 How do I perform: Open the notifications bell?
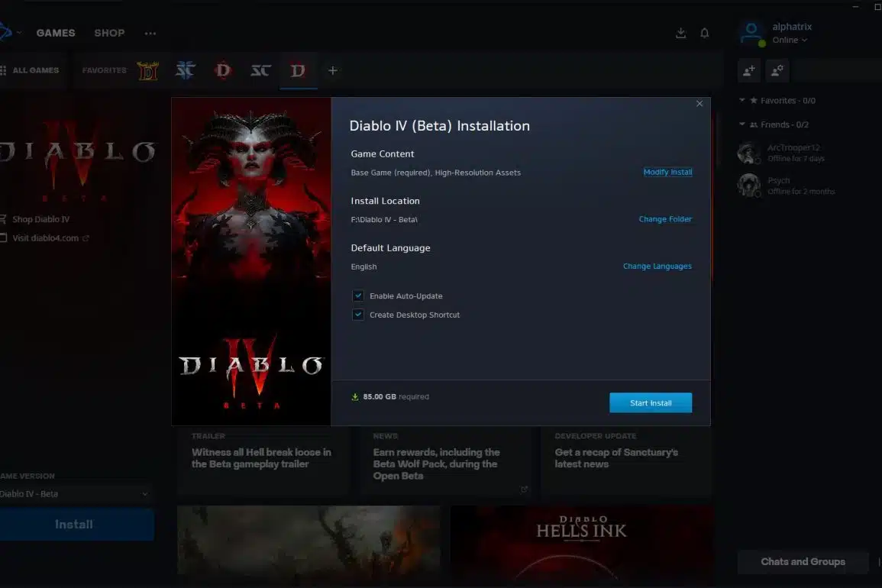pyautogui.click(x=704, y=33)
